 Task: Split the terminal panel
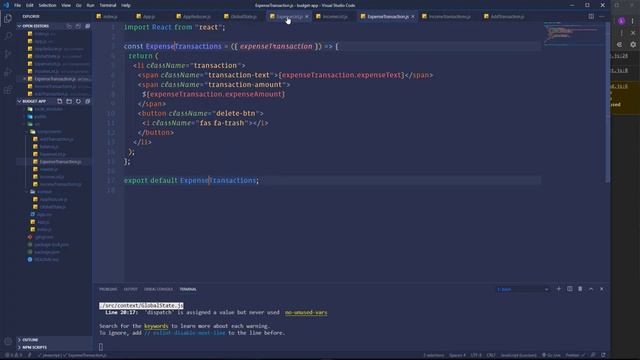[569, 289]
